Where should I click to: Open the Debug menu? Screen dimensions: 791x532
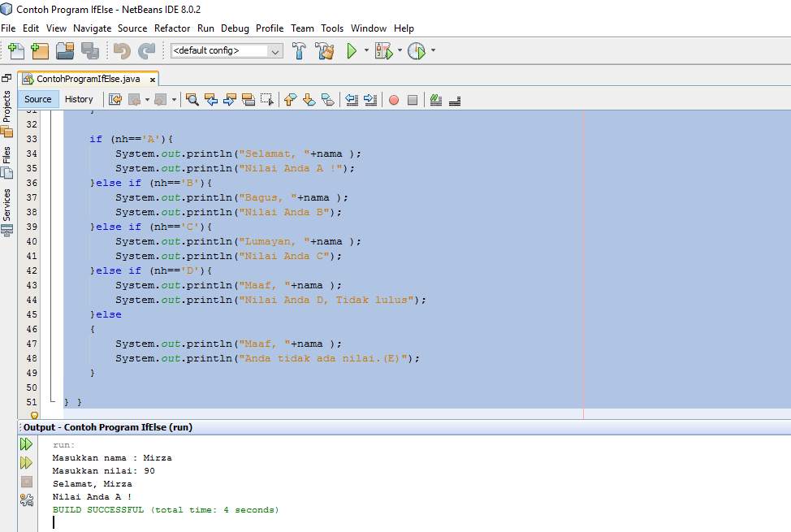(235, 28)
